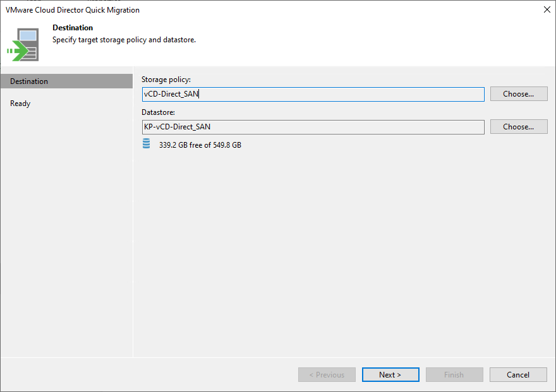Cancel the Quick Migration wizard
Screen dimensions: 556x392
click(518, 374)
